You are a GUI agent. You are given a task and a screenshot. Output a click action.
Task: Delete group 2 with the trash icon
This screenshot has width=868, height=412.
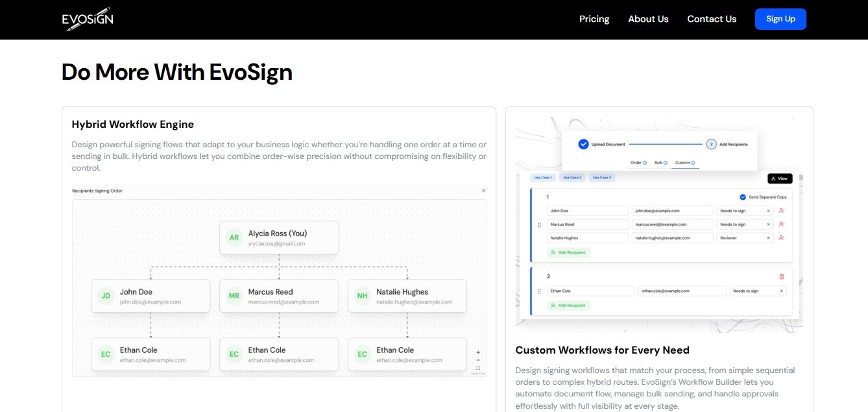782,276
